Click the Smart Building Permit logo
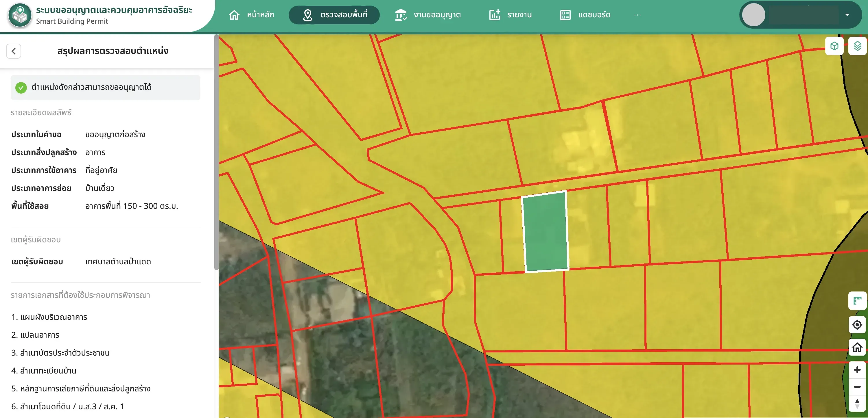This screenshot has height=418, width=868. click(x=20, y=15)
